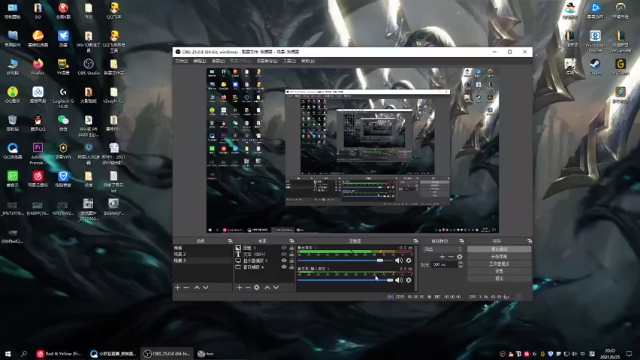Open the 文件 File menu
This screenshot has height=360, width=640.
tap(181, 61)
